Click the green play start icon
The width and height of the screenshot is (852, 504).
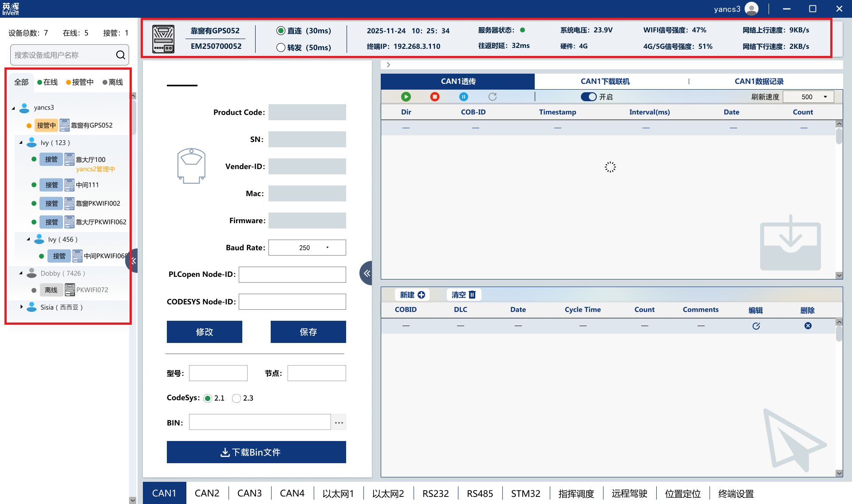406,97
